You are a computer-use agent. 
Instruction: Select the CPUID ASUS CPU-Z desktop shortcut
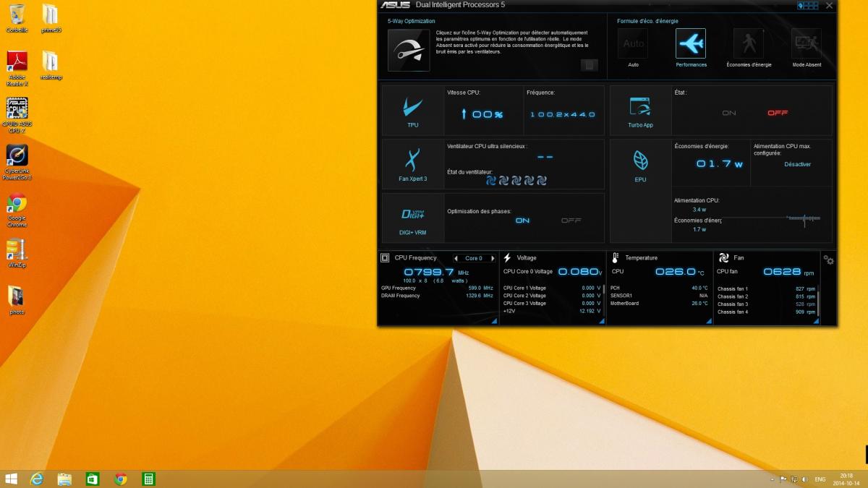[17, 116]
